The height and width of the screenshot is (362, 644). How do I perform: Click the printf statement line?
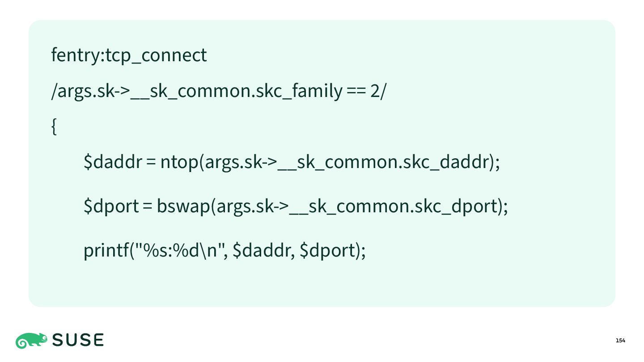point(225,250)
